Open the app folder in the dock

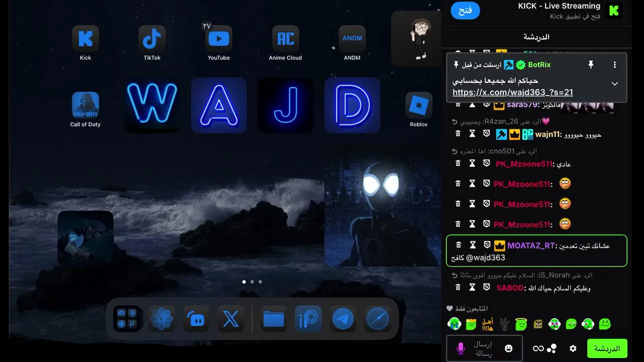click(127, 319)
